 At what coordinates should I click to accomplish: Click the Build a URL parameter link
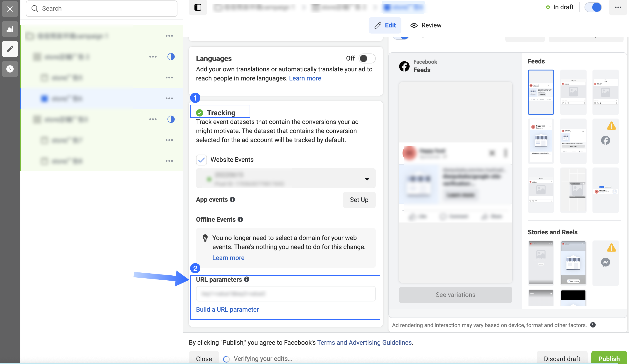click(227, 309)
